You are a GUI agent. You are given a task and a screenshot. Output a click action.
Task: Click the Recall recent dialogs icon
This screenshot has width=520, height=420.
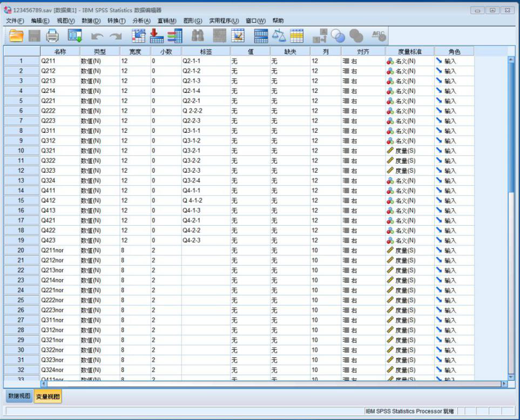click(x=75, y=36)
